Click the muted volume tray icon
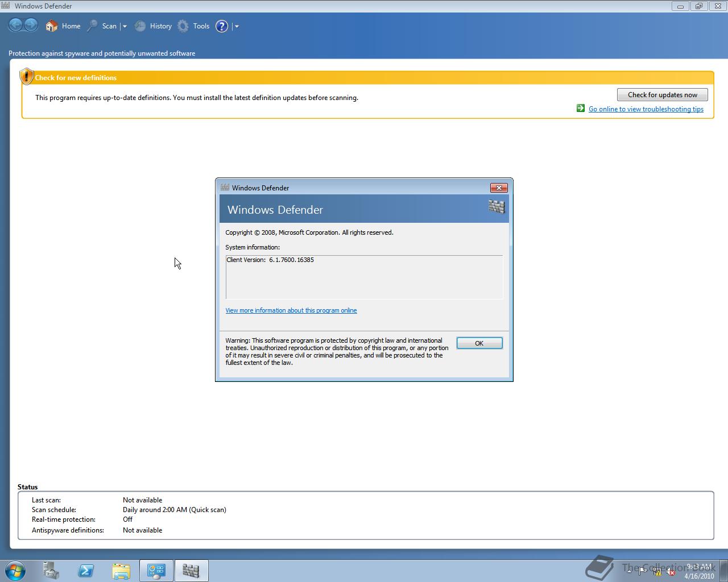The width and height of the screenshot is (728, 582). [671, 571]
